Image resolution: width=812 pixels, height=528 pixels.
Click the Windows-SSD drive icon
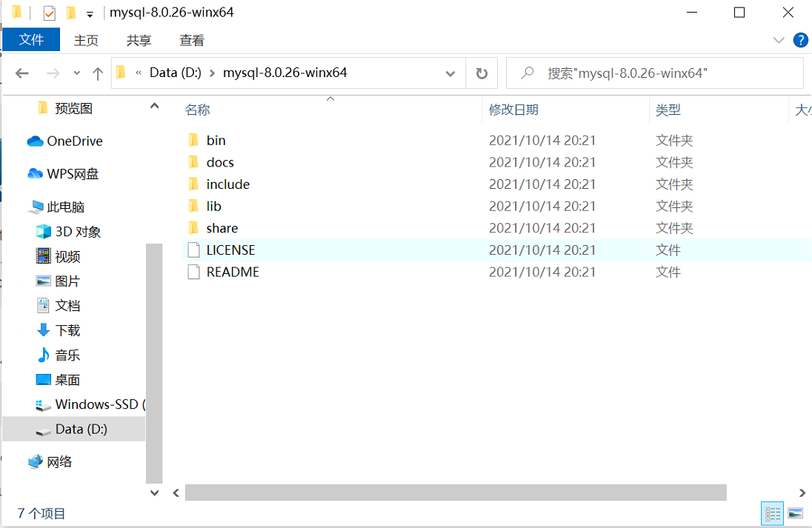[x=43, y=405]
